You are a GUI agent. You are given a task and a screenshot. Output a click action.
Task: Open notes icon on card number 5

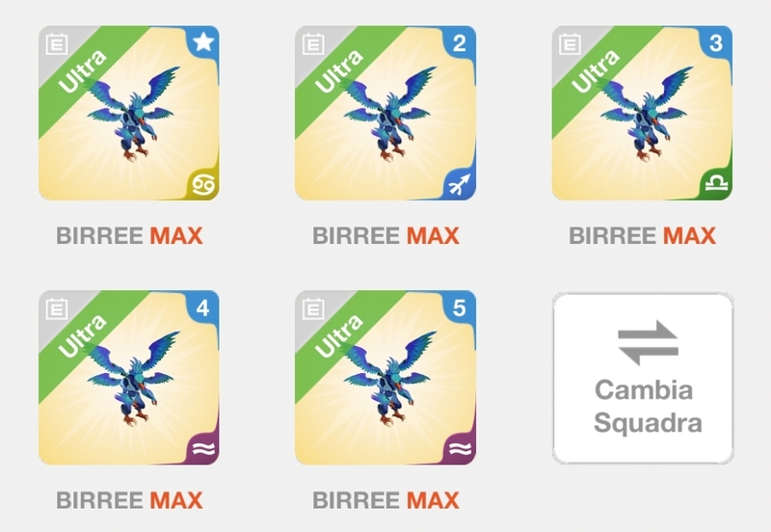(x=313, y=308)
